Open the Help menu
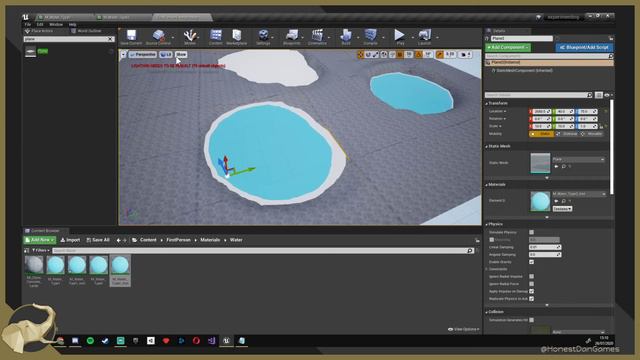 (73, 24)
